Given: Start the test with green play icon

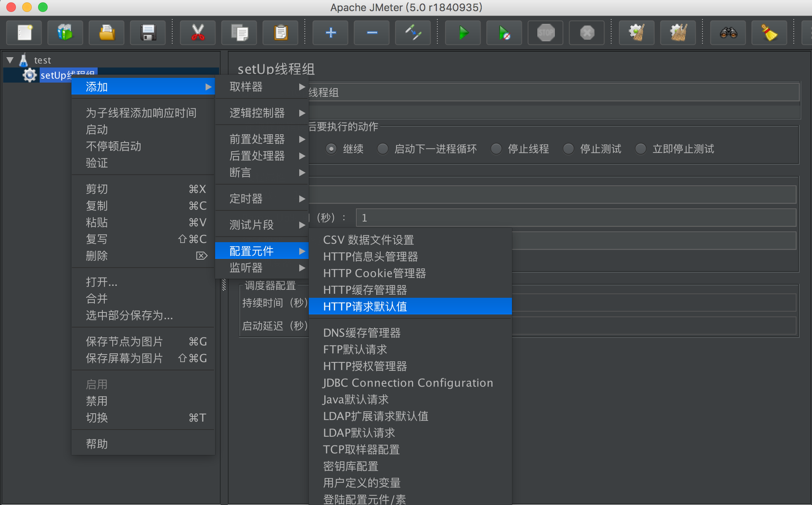Looking at the screenshot, I should point(463,33).
